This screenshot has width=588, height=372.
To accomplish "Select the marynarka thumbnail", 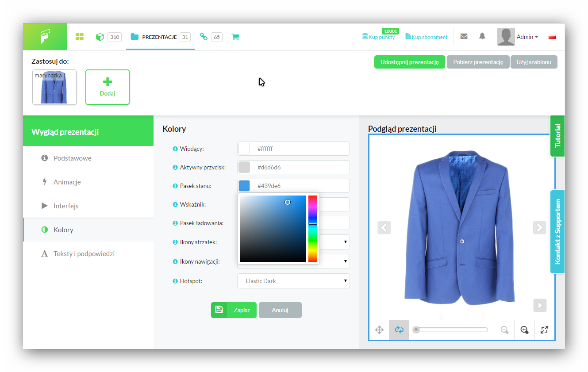I will click(54, 87).
